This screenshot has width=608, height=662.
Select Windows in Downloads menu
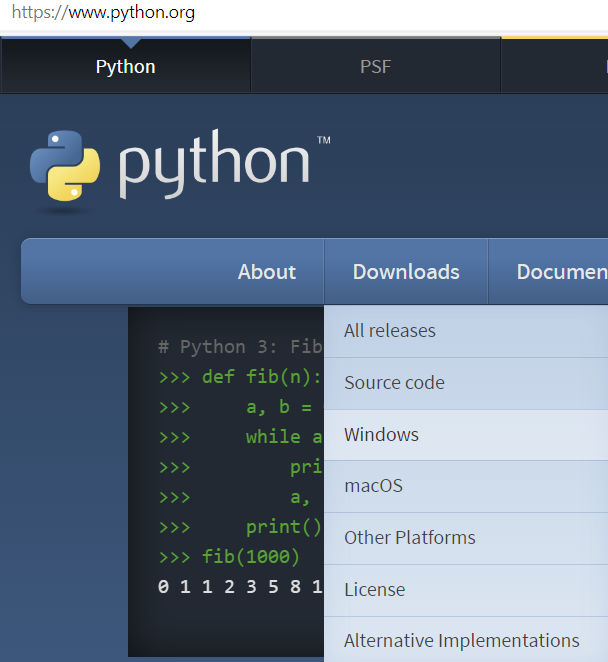point(466,435)
